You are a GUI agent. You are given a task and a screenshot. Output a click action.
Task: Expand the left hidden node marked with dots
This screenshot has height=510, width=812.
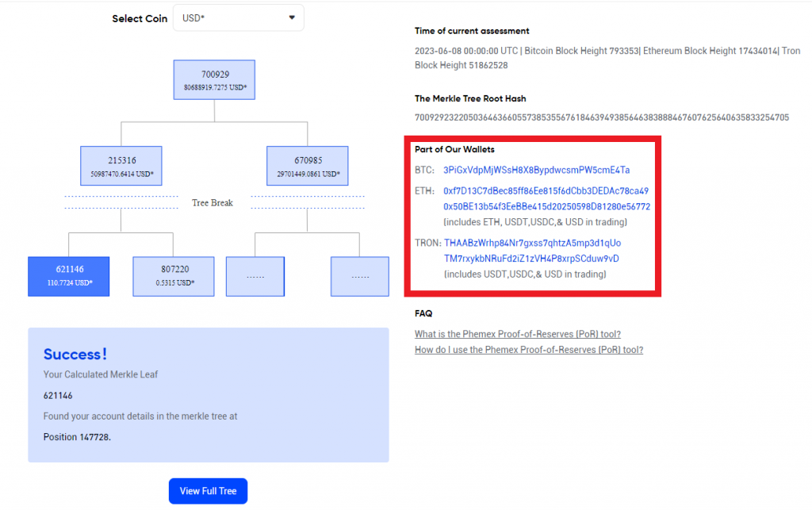(x=255, y=276)
